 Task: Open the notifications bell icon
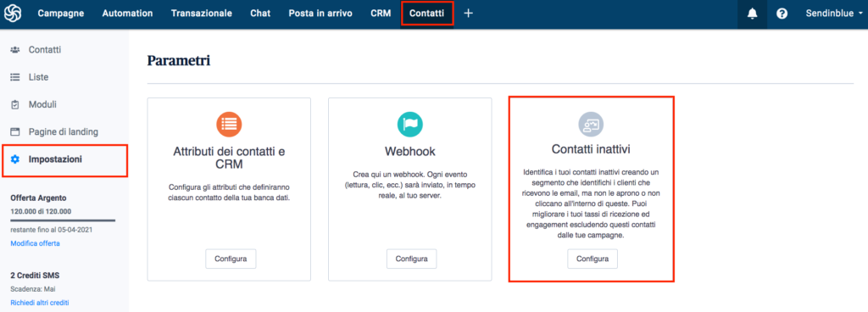pyautogui.click(x=752, y=14)
